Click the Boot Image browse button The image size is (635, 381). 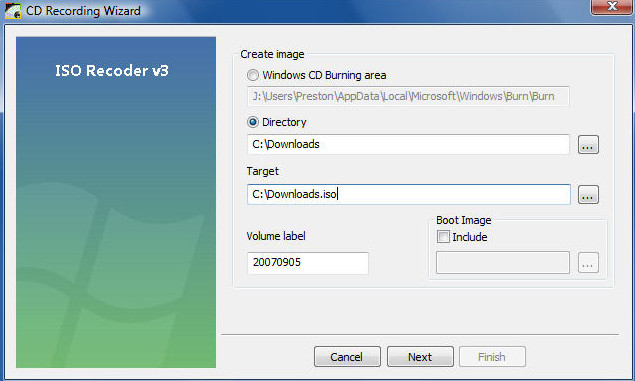tap(588, 263)
